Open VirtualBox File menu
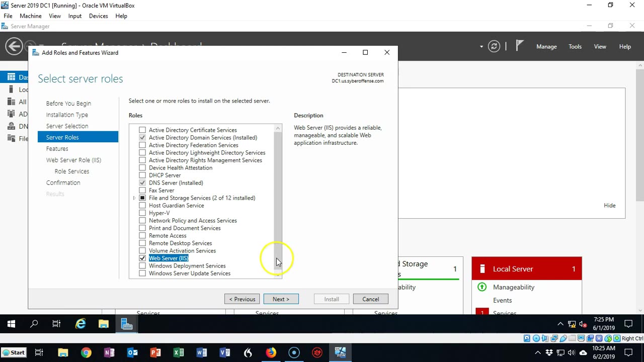 8,16
